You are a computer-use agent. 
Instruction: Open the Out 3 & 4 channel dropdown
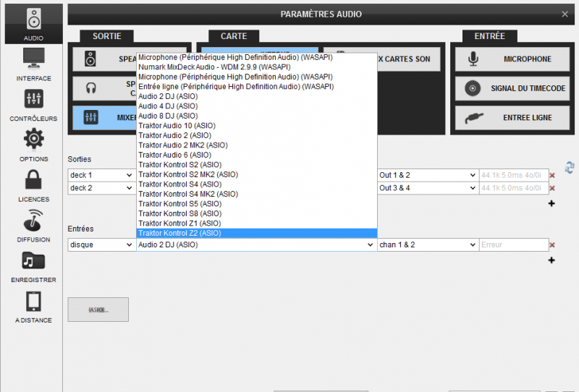pyautogui.click(x=428, y=188)
